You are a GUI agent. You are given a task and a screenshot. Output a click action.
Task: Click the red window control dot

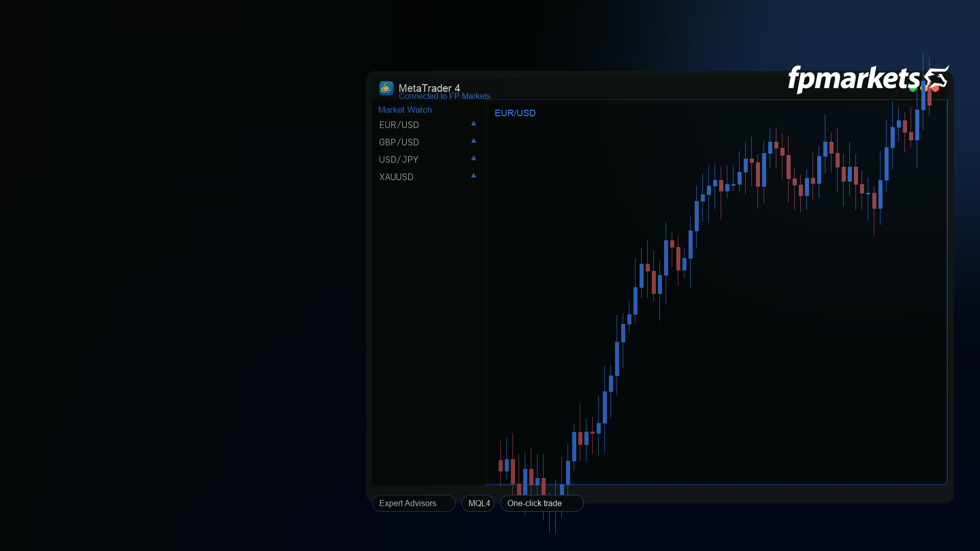click(936, 89)
